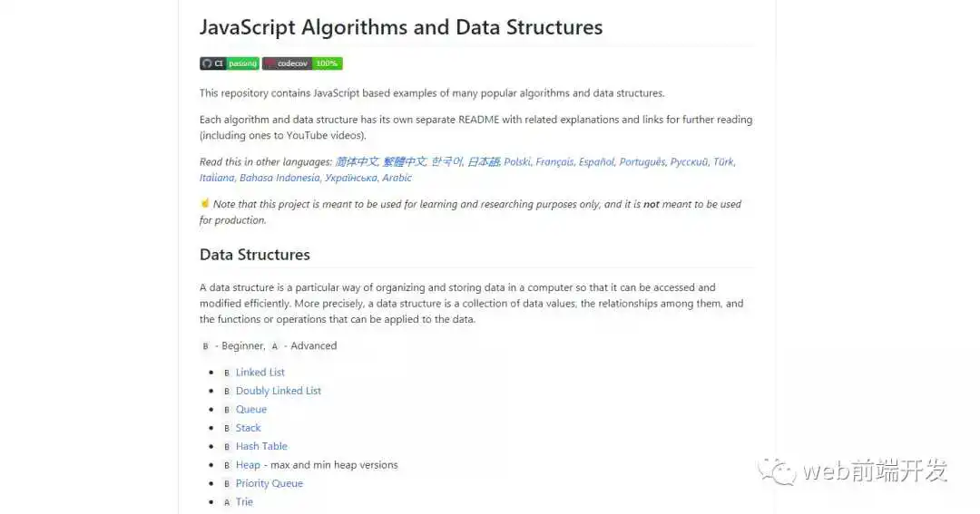Open the Arabic translation link
This screenshot has height=514, width=980.
(397, 178)
